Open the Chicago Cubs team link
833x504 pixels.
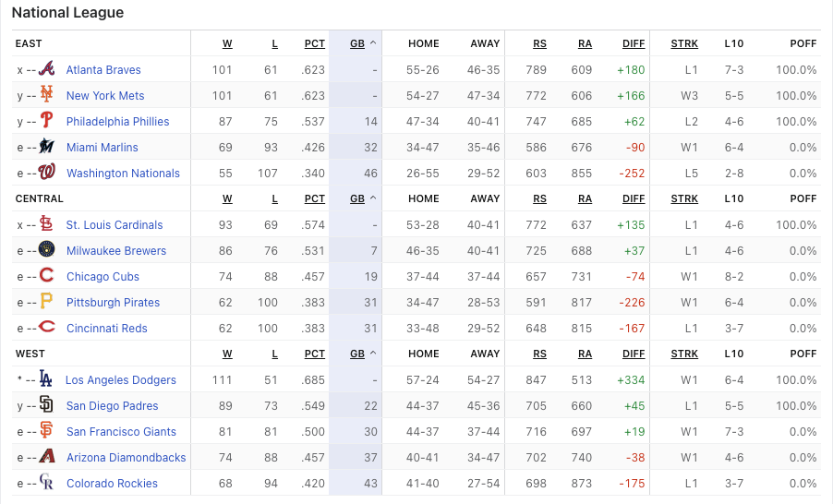point(103,276)
